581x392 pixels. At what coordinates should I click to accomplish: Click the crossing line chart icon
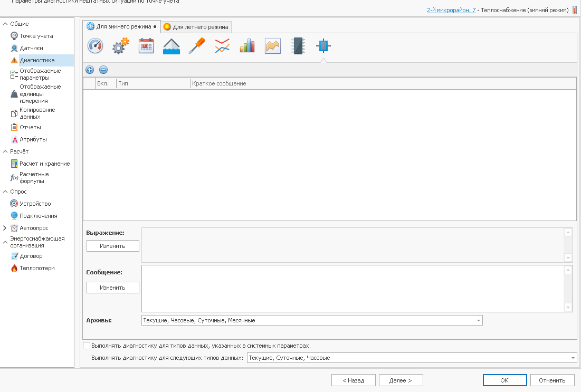[222, 46]
